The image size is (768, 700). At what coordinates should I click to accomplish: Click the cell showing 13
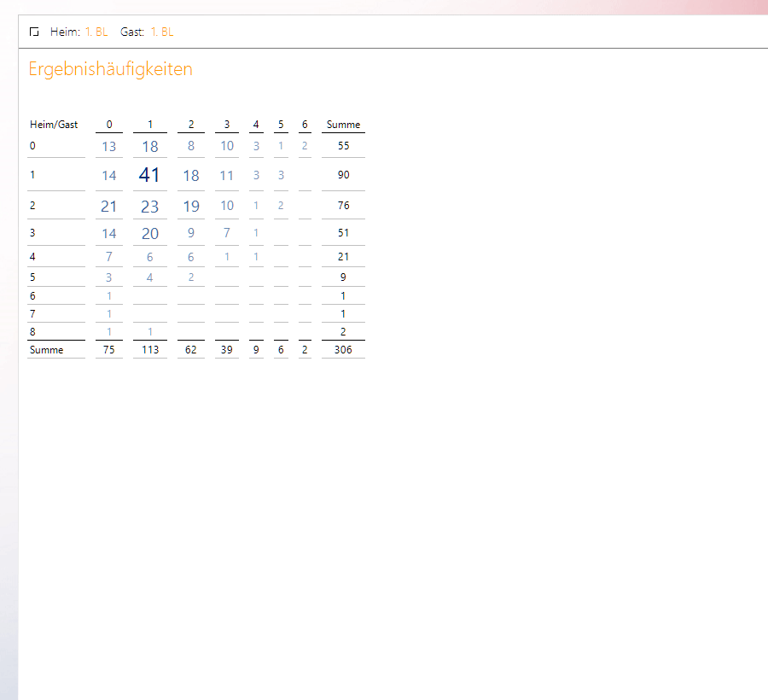[108, 147]
